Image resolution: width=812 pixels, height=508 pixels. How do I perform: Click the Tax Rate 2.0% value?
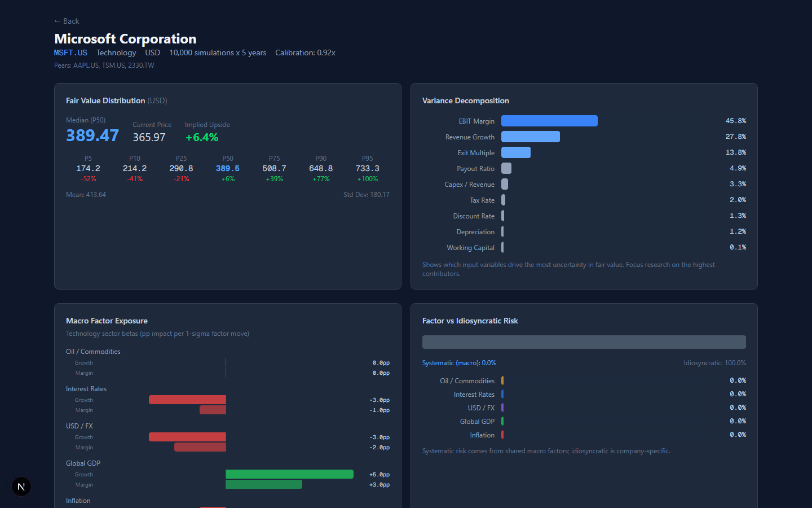(x=738, y=200)
